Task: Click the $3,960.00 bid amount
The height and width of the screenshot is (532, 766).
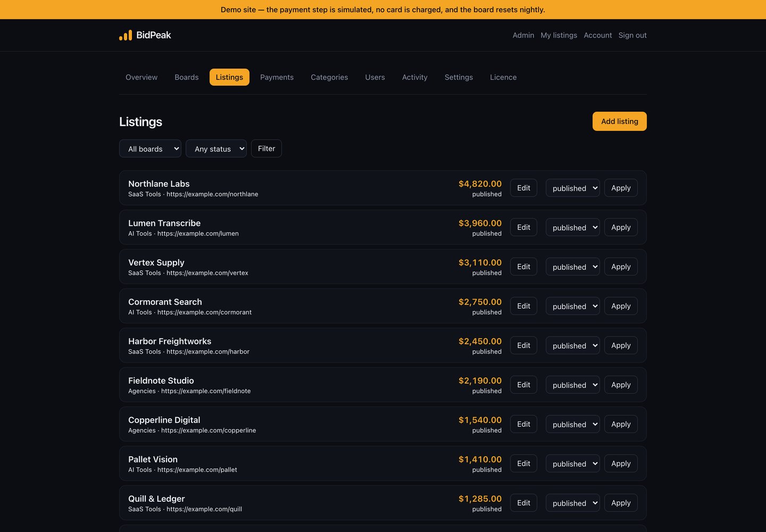Action: point(480,223)
